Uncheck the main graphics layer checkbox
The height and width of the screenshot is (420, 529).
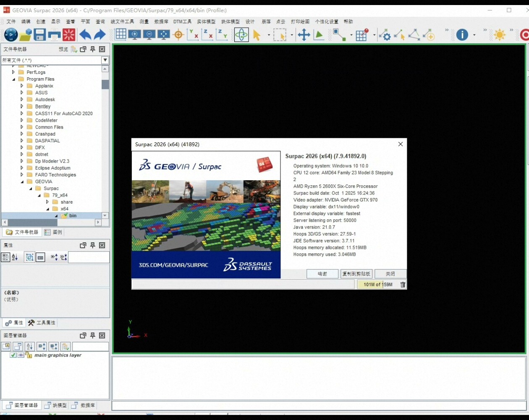pyautogui.click(x=13, y=355)
